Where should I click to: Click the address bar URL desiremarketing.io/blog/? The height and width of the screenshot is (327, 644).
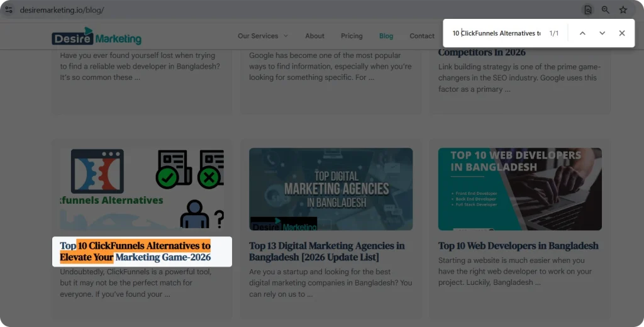[62, 10]
